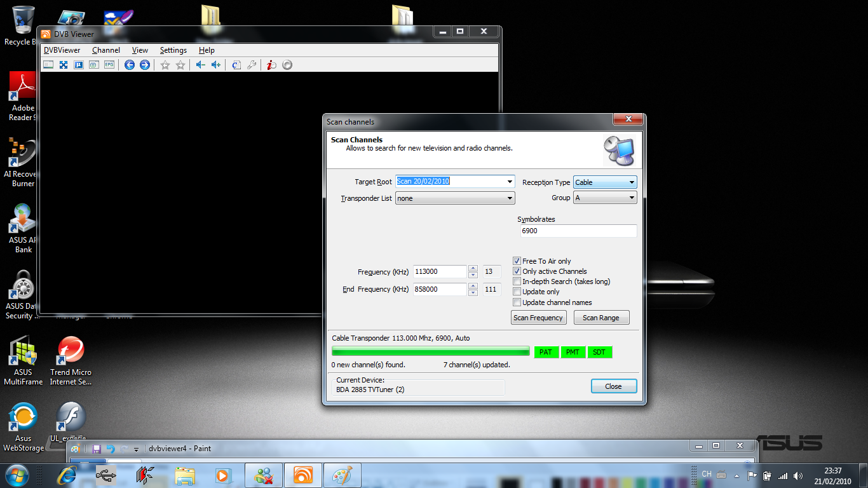This screenshot has height=488, width=868.
Task: Launch Internet Explorer from the taskbar
Action: point(66,475)
